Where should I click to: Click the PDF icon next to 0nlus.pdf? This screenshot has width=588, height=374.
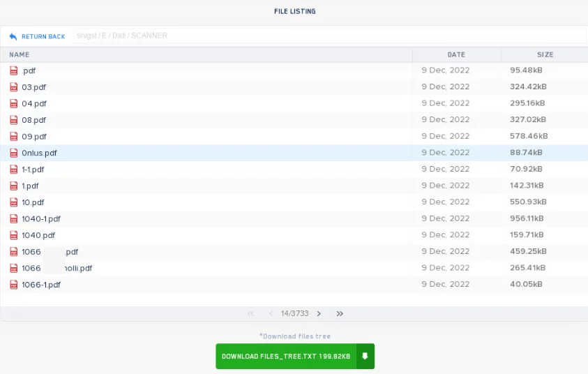point(13,153)
